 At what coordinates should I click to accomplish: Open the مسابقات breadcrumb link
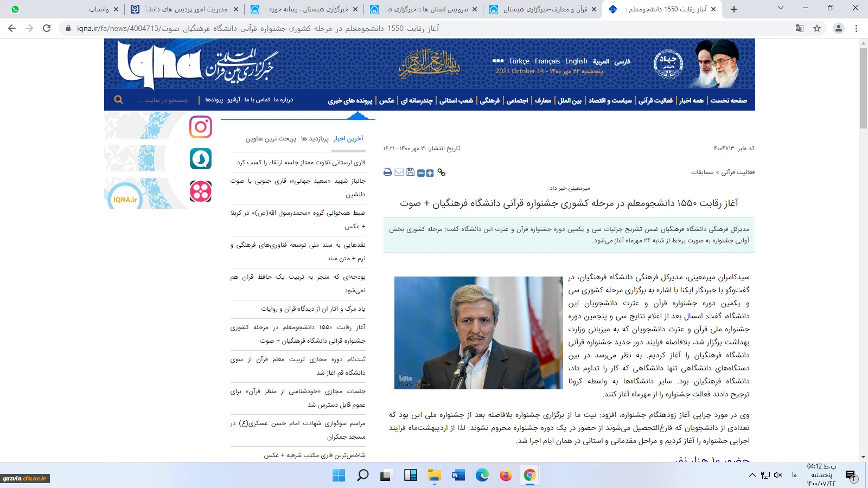click(x=702, y=172)
